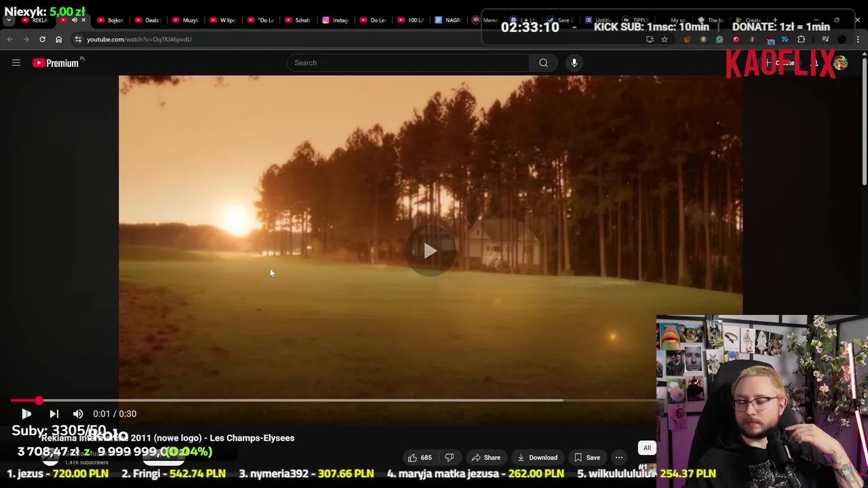Click the large center play overlay

[430, 251]
